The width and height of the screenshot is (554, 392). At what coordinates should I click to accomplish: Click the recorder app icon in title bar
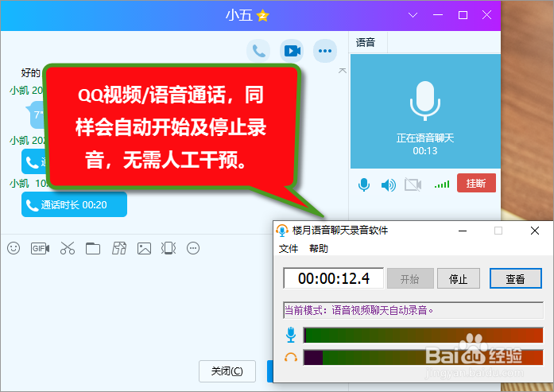282,231
